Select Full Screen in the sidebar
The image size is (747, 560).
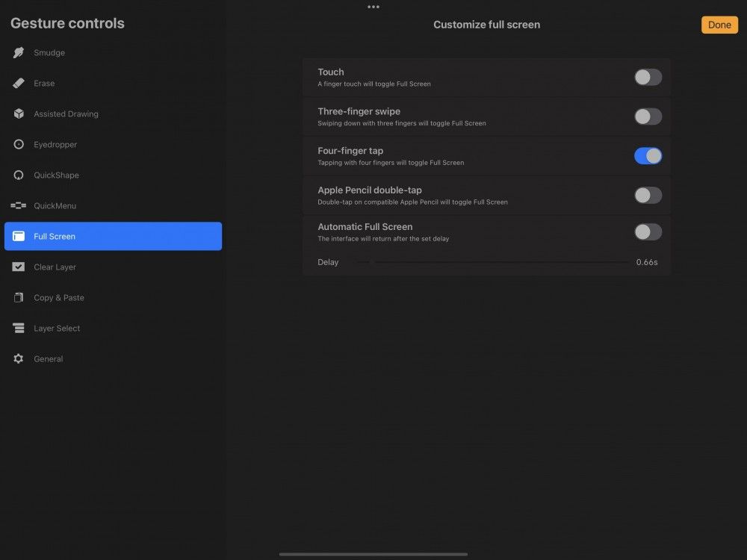pyautogui.click(x=112, y=236)
